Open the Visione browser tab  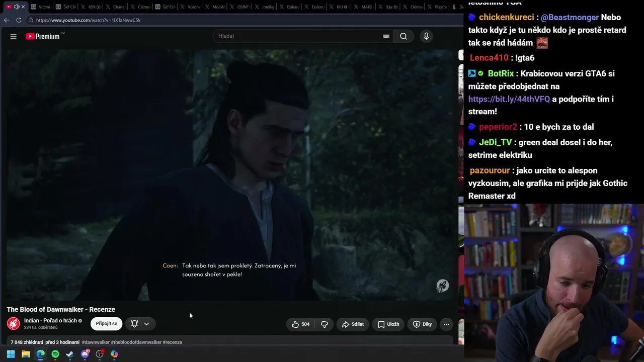pos(190,7)
